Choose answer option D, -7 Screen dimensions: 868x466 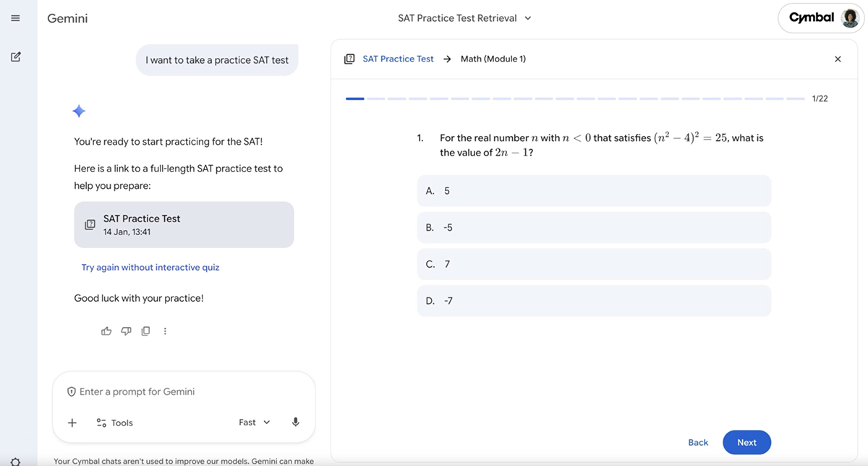tap(593, 300)
